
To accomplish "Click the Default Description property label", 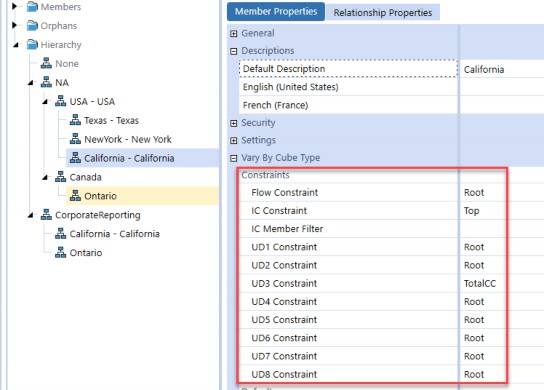I will point(284,69).
